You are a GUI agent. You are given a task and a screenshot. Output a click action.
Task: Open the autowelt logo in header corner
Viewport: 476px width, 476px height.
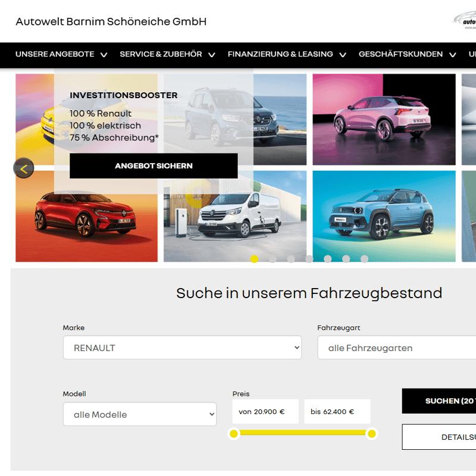(465, 21)
